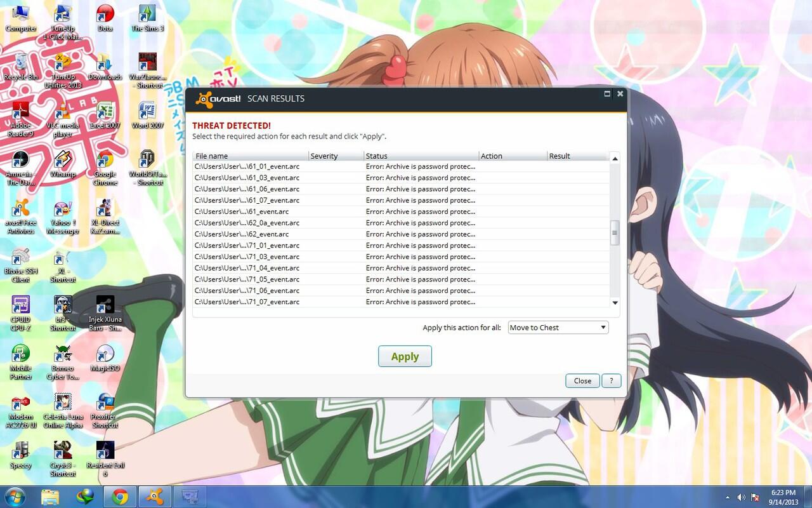Select CPUID CPU-Z desktop icon
This screenshot has width=812, height=508.
point(20,313)
